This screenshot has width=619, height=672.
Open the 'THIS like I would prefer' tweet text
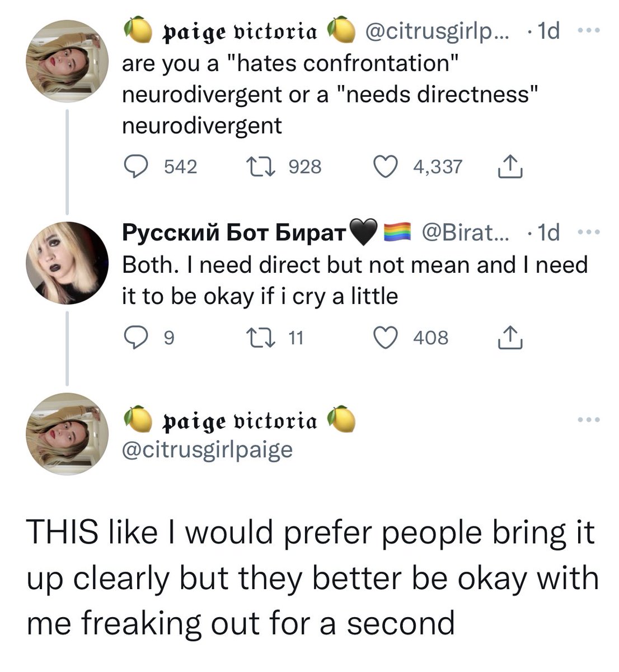pyautogui.click(x=311, y=578)
